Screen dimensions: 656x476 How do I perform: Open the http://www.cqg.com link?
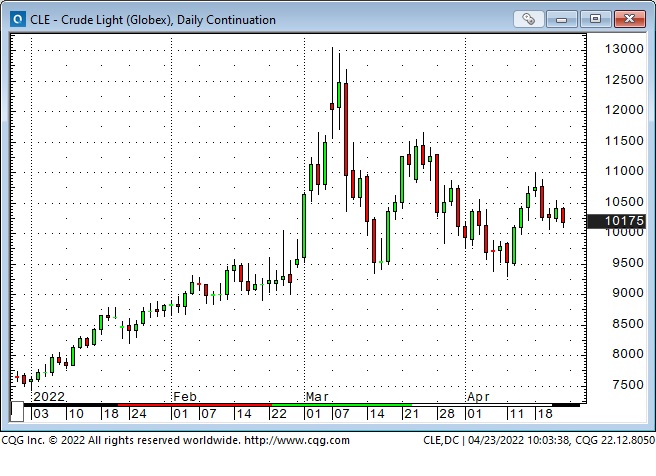click(x=297, y=440)
